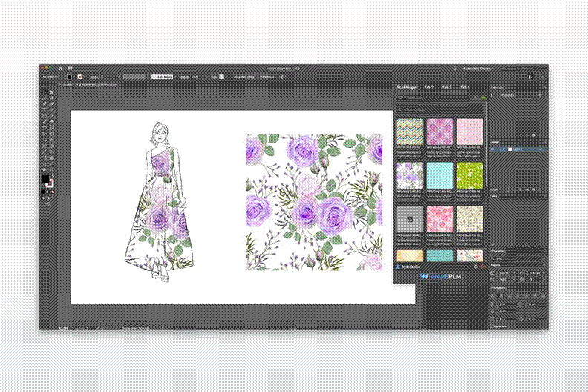Click the Stroke label in control bar
Image resolution: width=588 pixels, height=392 pixels.
94,77
